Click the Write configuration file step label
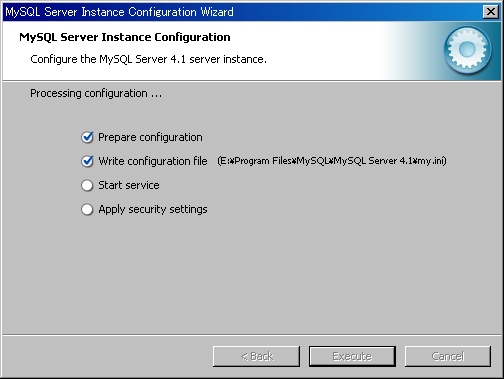Image resolution: width=504 pixels, height=379 pixels. tap(153, 161)
